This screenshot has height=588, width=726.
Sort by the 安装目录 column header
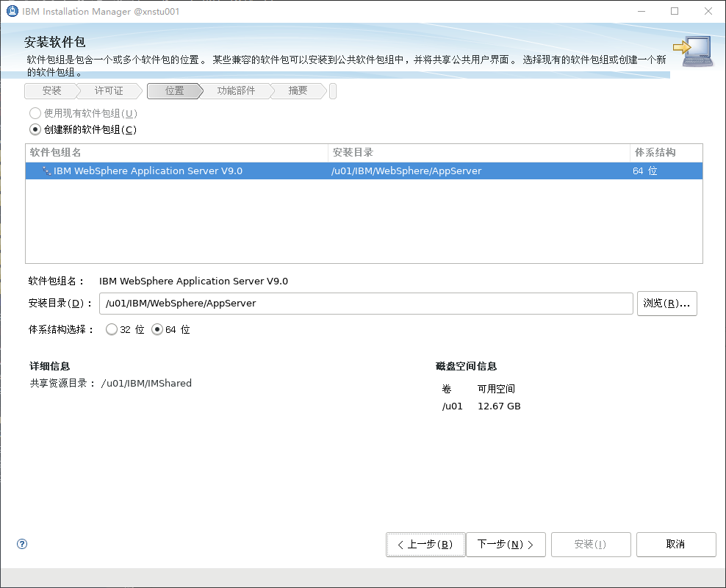479,153
